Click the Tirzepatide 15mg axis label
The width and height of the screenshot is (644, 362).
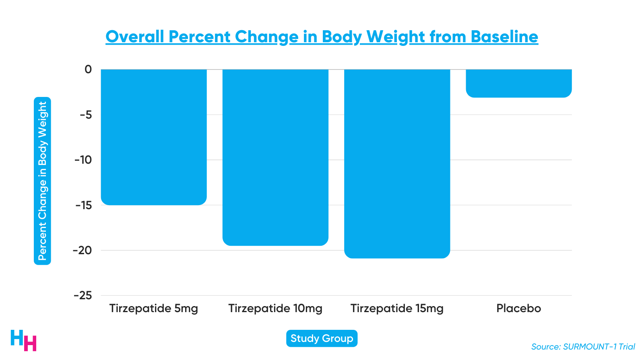point(397,309)
